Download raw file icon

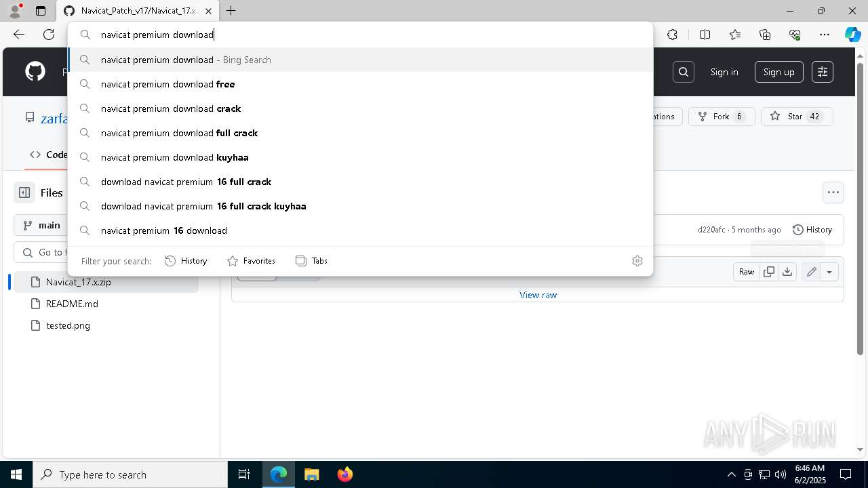787,272
